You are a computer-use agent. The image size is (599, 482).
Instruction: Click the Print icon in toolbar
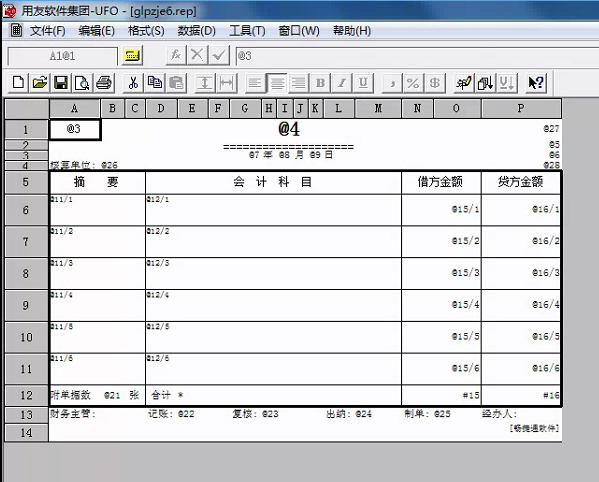(104, 82)
